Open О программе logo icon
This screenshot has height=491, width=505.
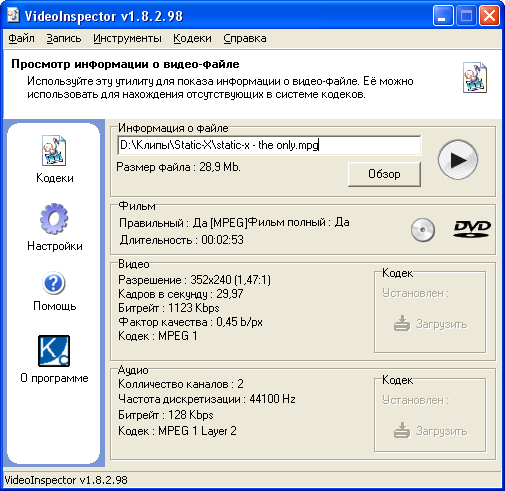click(54, 351)
